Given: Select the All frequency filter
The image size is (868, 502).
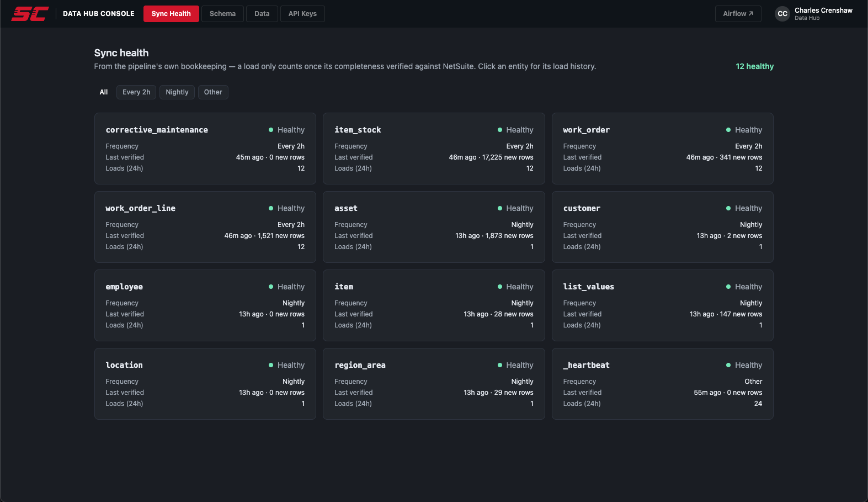Looking at the screenshot, I should [x=104, y=92].
